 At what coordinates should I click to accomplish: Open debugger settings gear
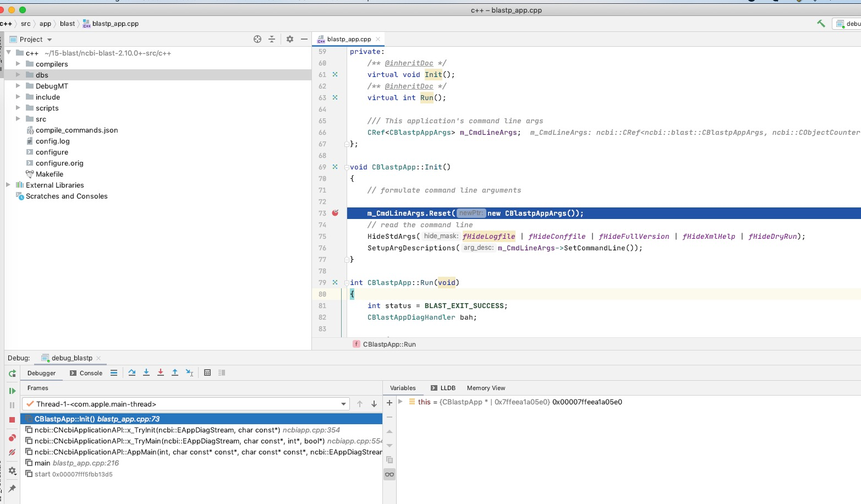point(12,471)
